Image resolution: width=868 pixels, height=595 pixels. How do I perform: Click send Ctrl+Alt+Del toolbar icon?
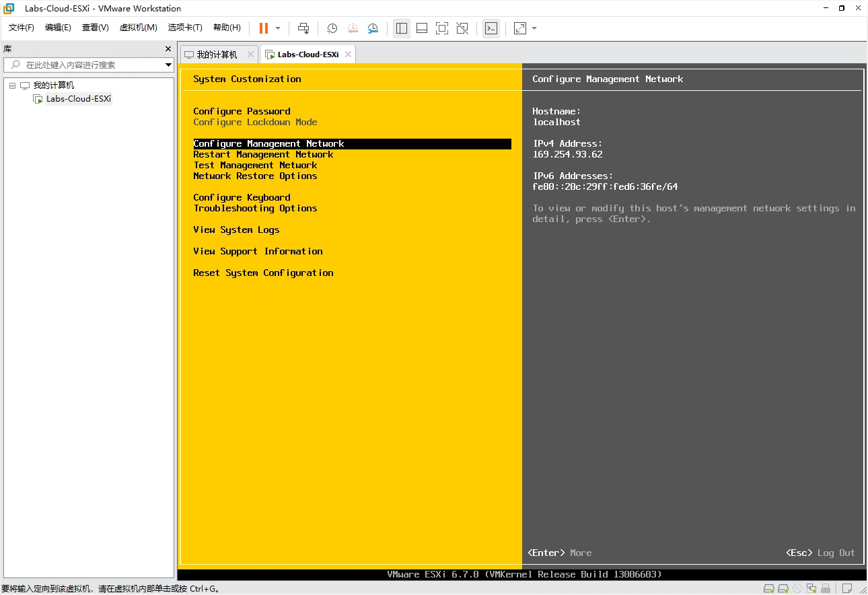tap(303, 28)
